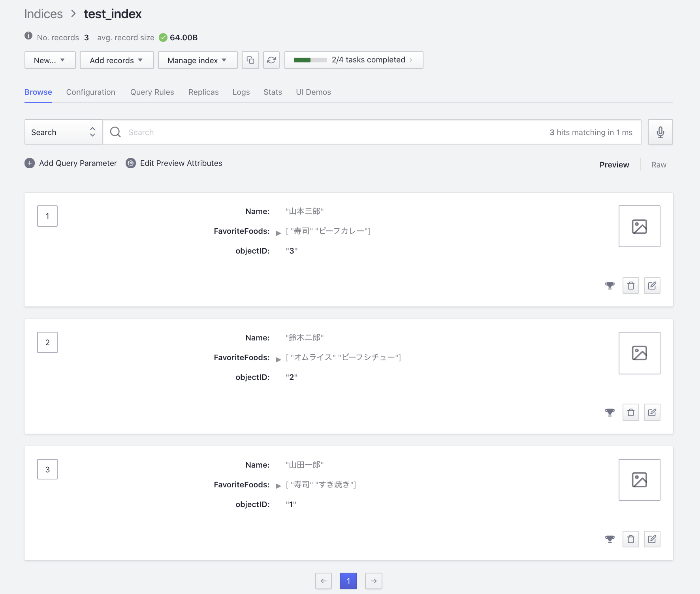
Task: Refresh the index with the reload icon
Action: pos(271,60)
